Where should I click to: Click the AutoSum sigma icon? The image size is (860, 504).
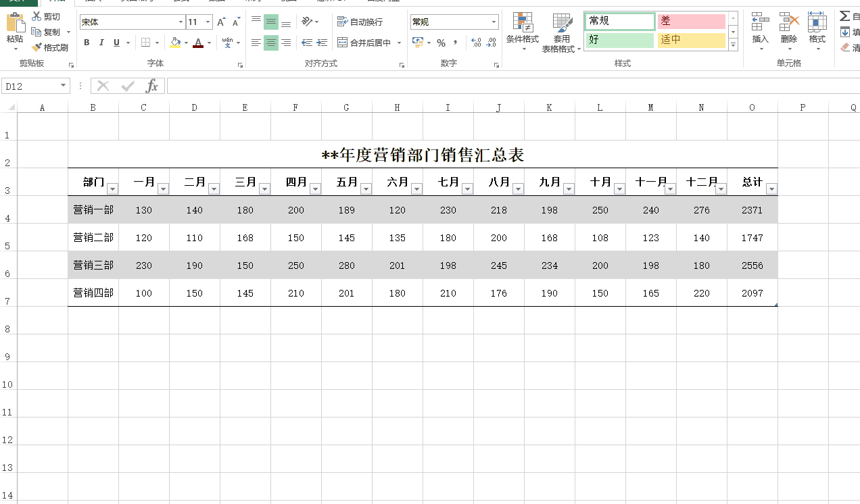[845, 16]
